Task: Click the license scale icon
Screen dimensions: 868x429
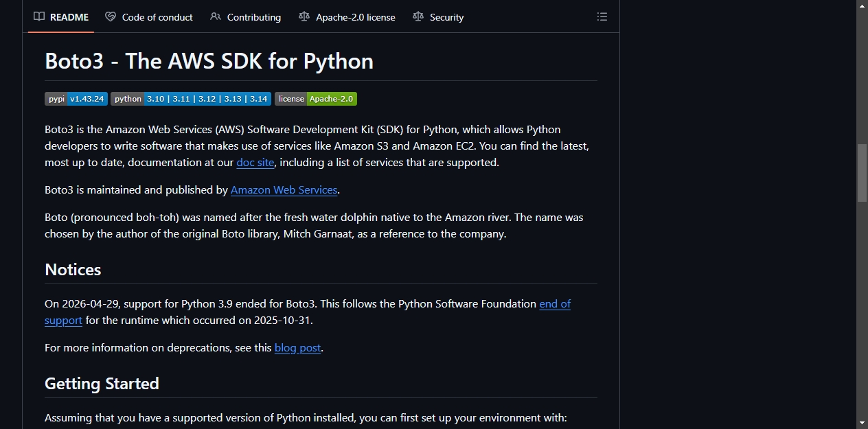Action: [304, 16]
